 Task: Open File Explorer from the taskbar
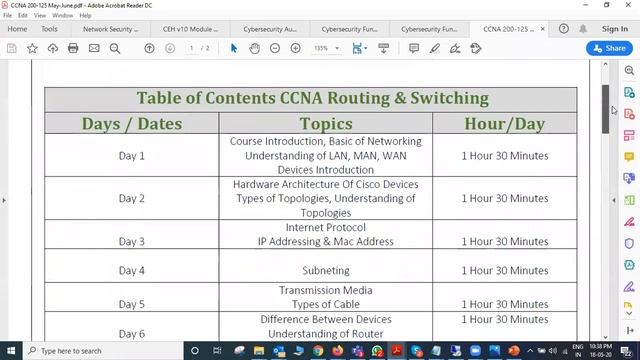[x=259, y=351]
